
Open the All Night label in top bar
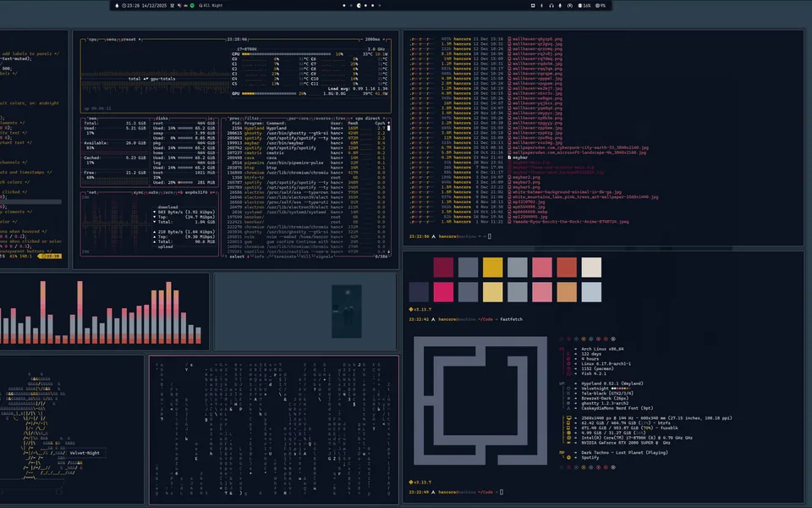coord(211,6)
